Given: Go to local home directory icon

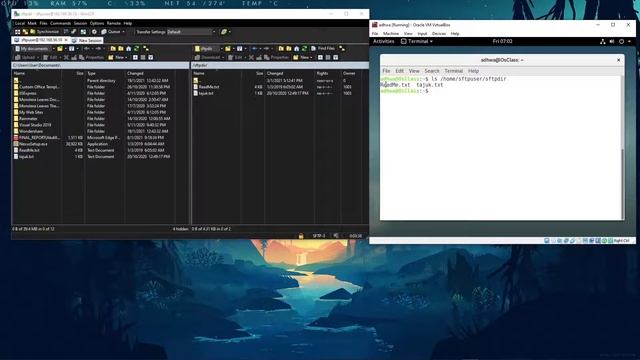Looking at the screenshot, I should 129,49.
